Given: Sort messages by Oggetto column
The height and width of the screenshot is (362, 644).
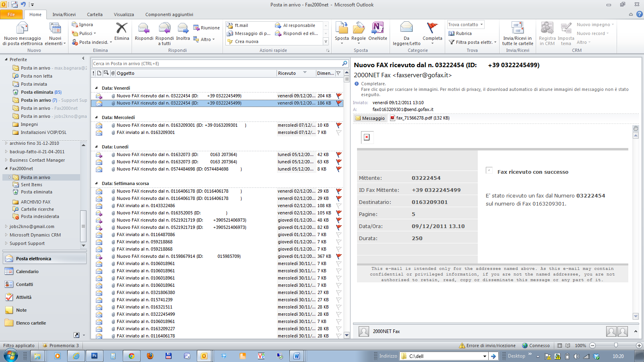Looking at the screenshot, I should [196, 73].
